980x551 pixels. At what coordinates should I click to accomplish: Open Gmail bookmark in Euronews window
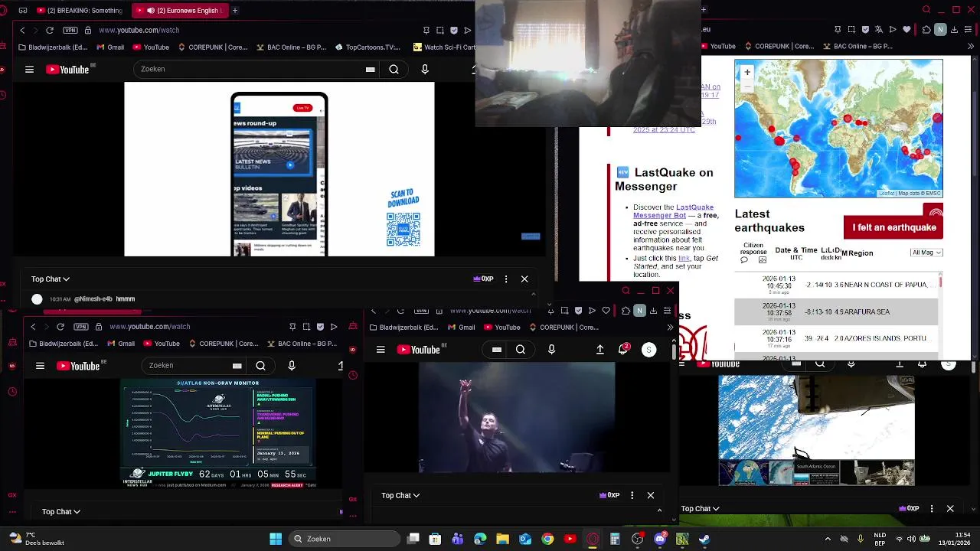coord(110,47)
